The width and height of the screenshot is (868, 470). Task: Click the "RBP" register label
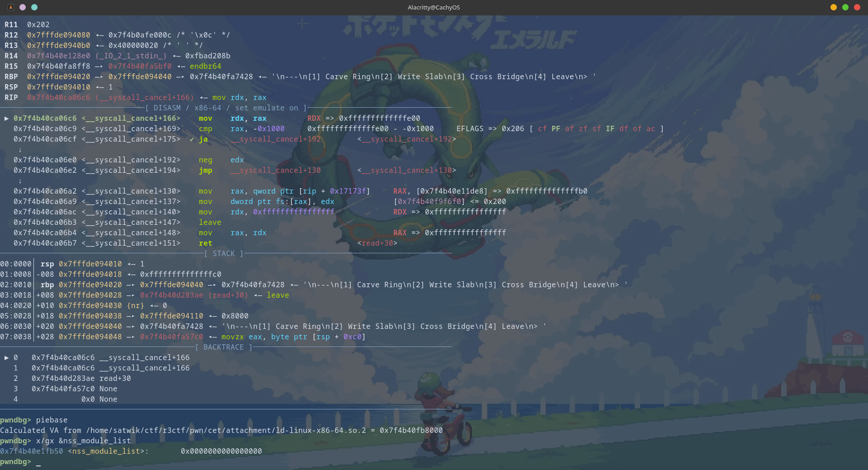pyautogui.click(x=11, y=76)
